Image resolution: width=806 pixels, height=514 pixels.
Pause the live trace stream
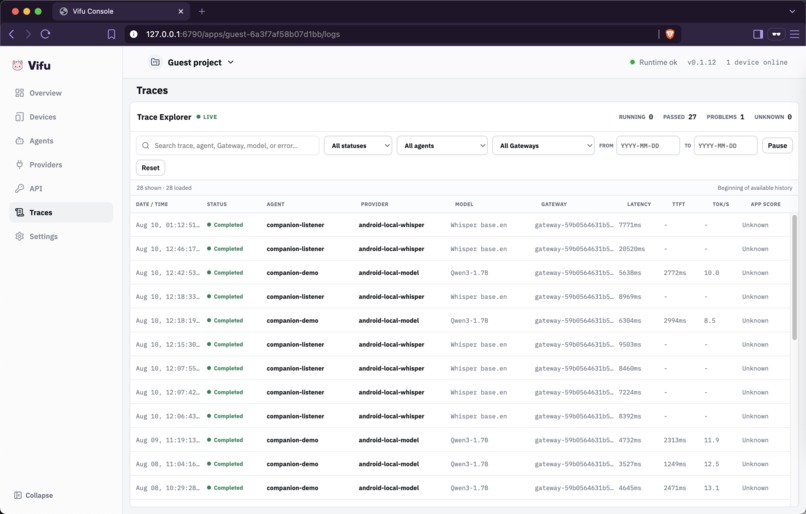click(777, 145)
